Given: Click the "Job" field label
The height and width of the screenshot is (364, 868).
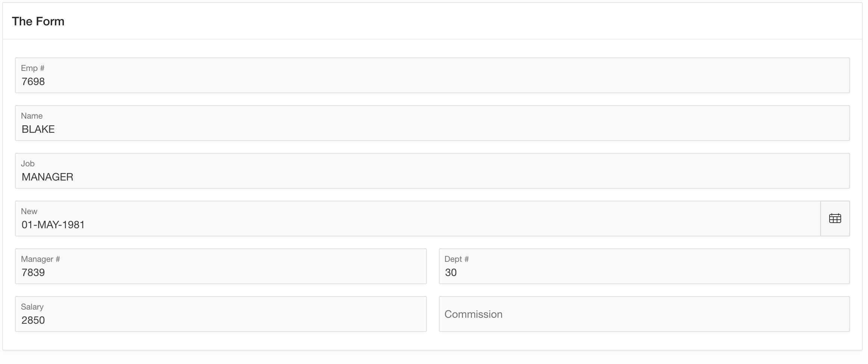Looking at the screenshot, I should [28, 163].
